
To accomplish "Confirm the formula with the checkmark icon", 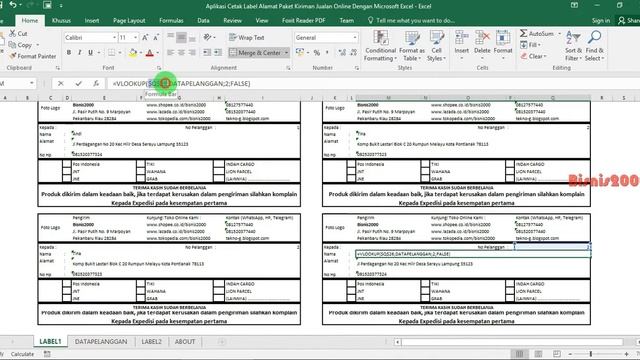I will point(78,83).
